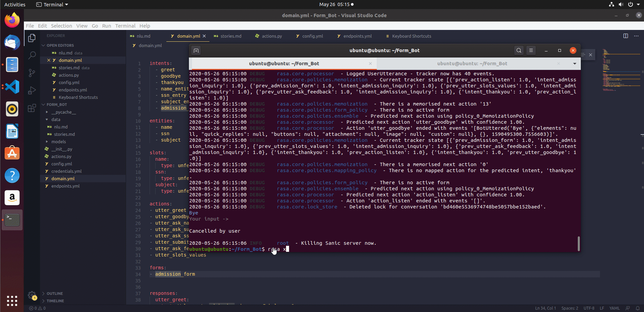The image size is (644, 312).
Task: Open Help menu
Action: click(x=145, y=26)
